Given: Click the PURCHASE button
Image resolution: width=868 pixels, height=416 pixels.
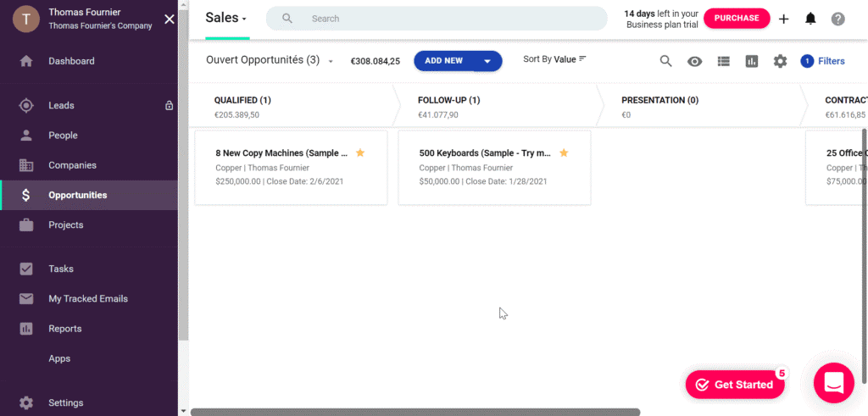Looking at the screenshot, I should point(737,19).
